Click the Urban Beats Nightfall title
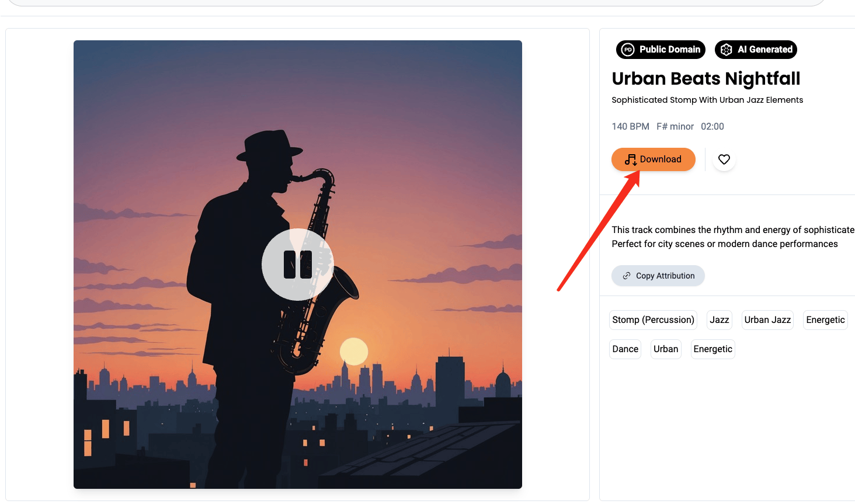855x504 pixels. [706, 78]
